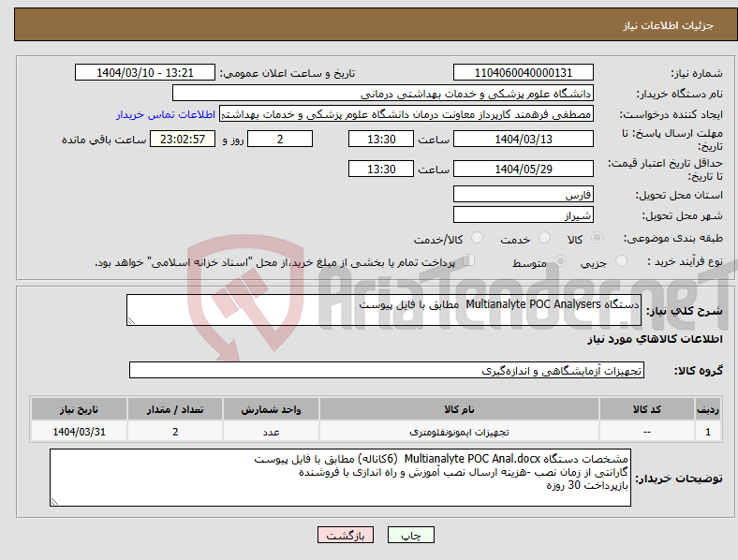Click the price validity date 1404/05/29

pyautogui.click(x=524, y=169)
